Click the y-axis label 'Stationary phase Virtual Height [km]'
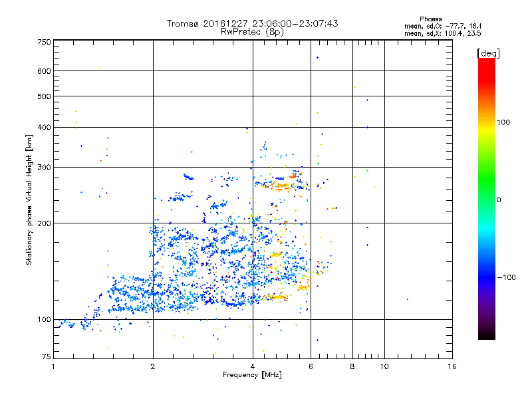 tap(29, 199)
